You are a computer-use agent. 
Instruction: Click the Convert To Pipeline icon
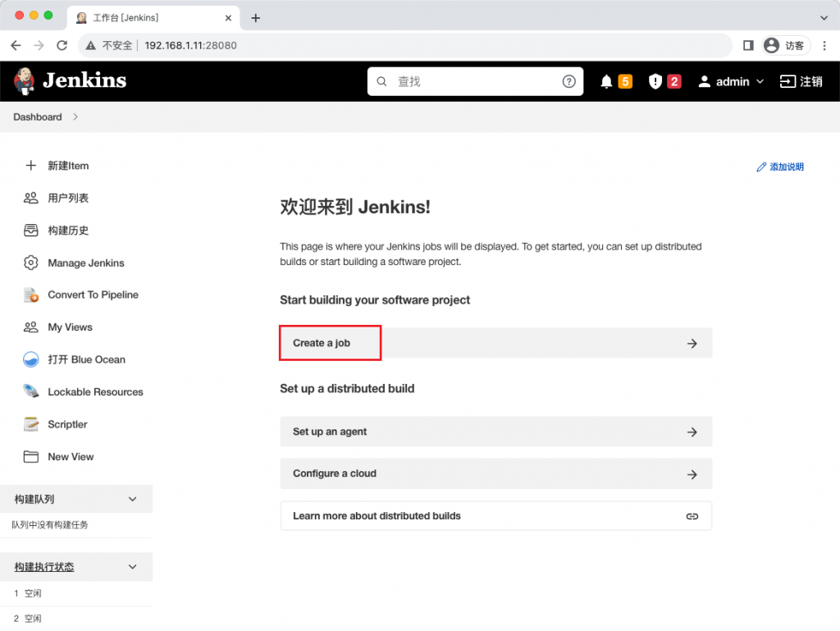pos(31,295)
